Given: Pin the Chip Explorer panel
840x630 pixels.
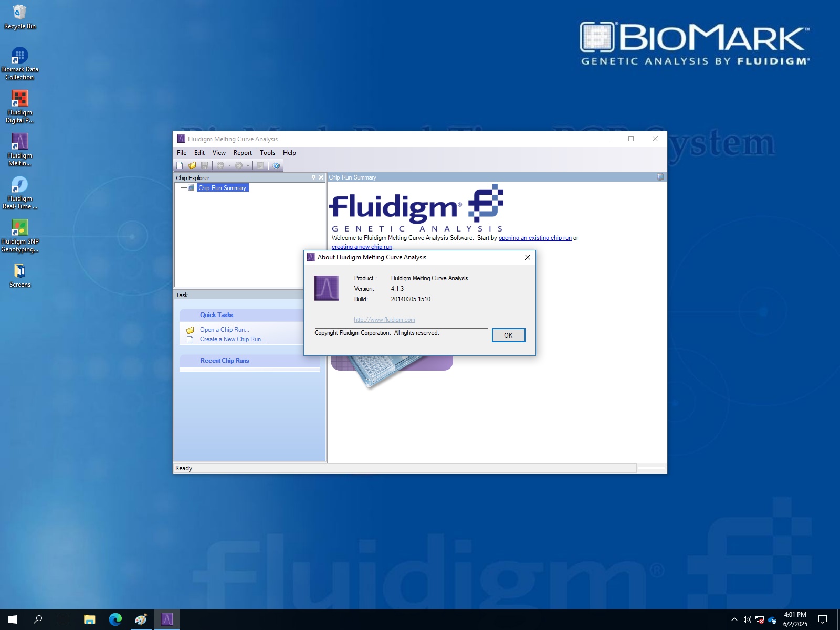Looking at the screenshot, I should click(314, 178).
